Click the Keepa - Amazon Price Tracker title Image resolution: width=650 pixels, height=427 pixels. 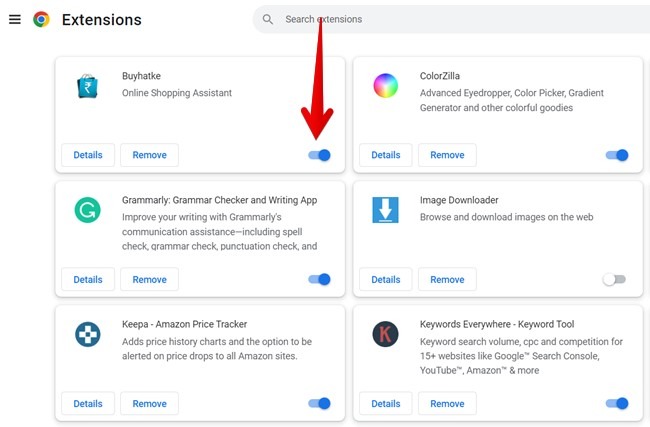[184, 324]
